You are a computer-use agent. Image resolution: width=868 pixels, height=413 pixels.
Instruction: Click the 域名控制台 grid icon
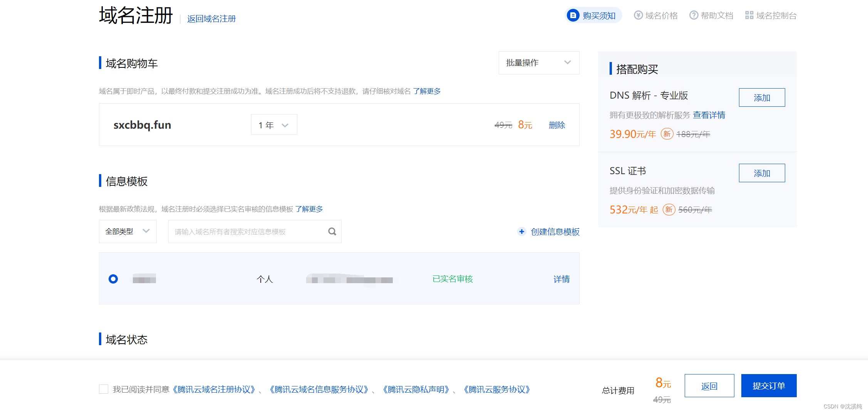[749, 15]
